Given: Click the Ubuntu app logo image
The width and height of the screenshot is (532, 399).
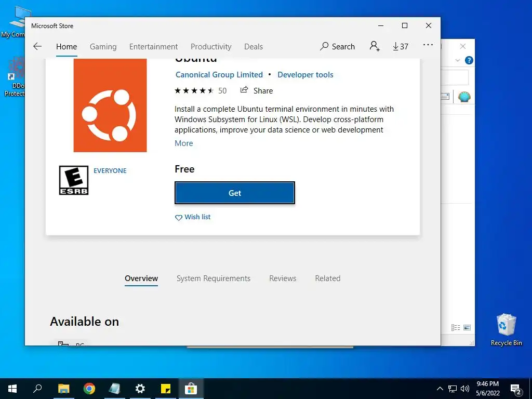Looking at the screenshot, I should coord(110,105).
